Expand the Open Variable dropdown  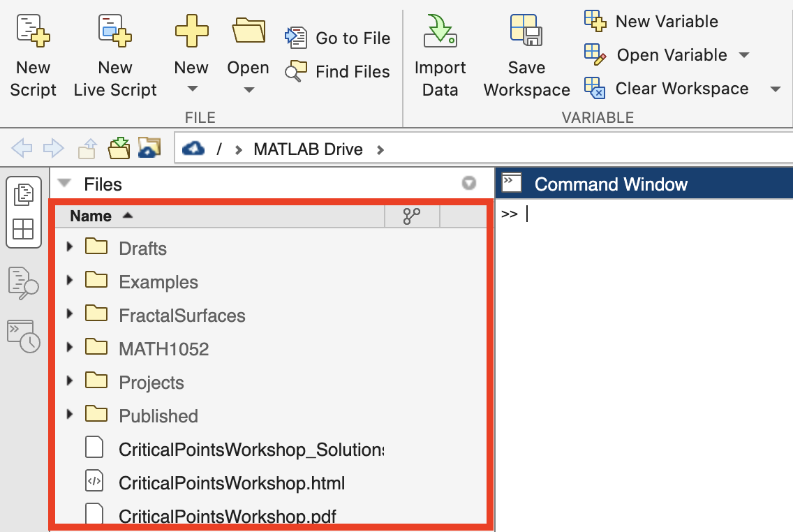click(x=744, y=54)
